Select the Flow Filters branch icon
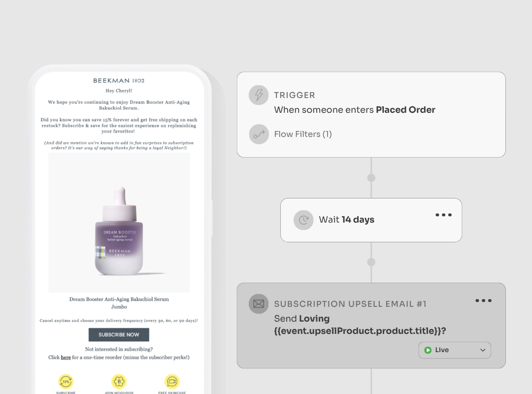Image resolution: width=532 pixels, height=394 pixels. (259, 134)
